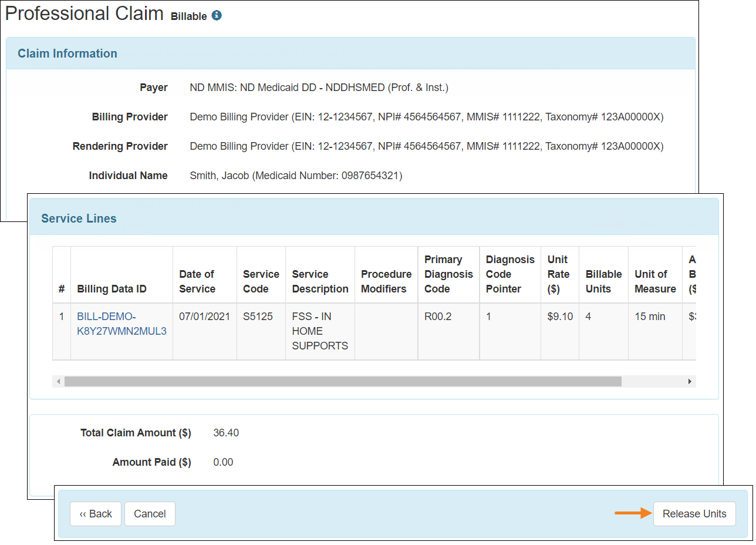This screenshot has height=545, width=756.
Task: Click the horizontal scrollbar right arrow
Action: (690, 382)
